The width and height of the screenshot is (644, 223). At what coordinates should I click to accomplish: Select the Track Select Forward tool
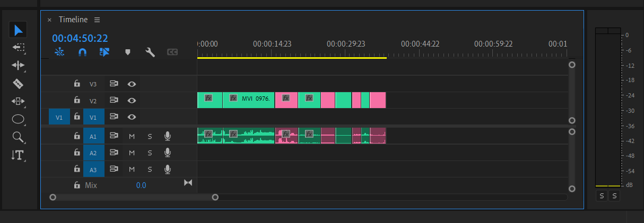[18, 48]
